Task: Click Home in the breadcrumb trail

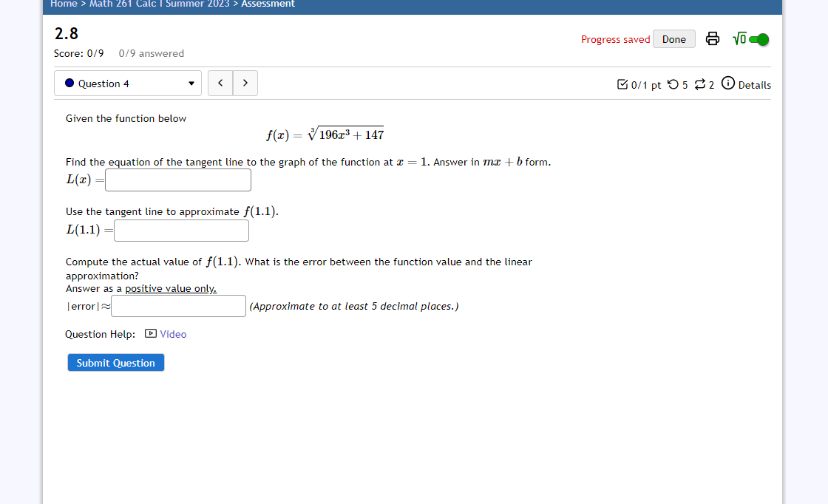Action: coord(64,4)
